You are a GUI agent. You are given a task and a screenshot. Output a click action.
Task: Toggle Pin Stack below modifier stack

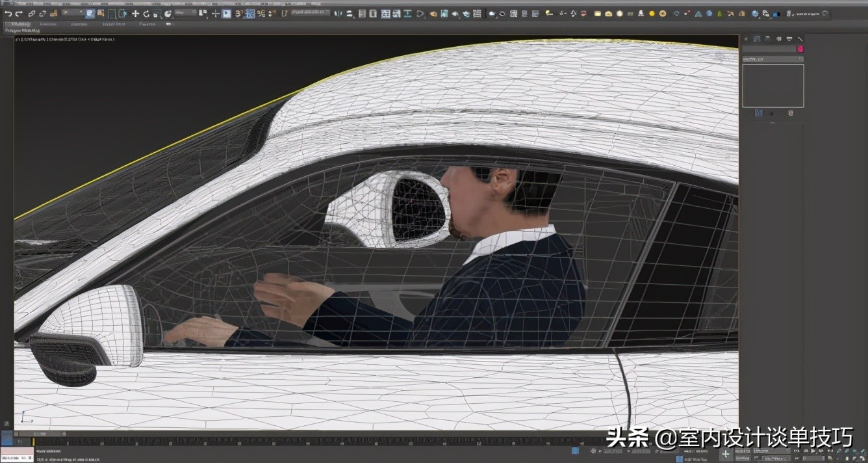click(758, 113)
